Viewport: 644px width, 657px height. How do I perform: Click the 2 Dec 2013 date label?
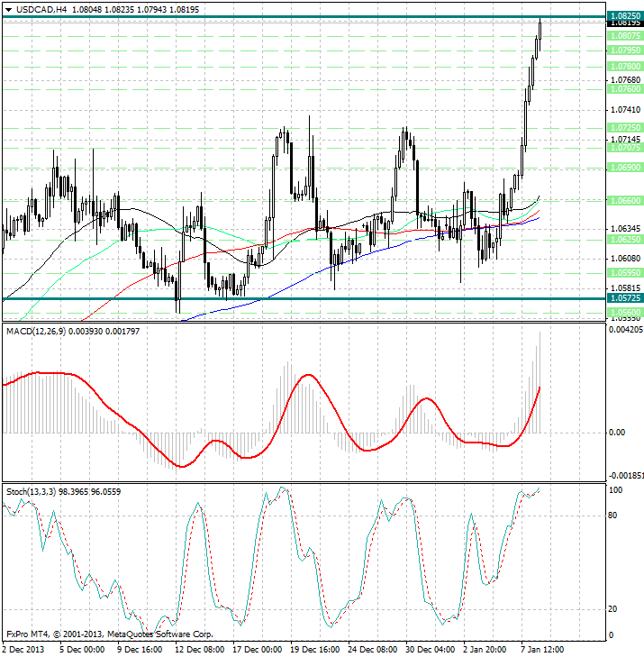tap(25, 649)
